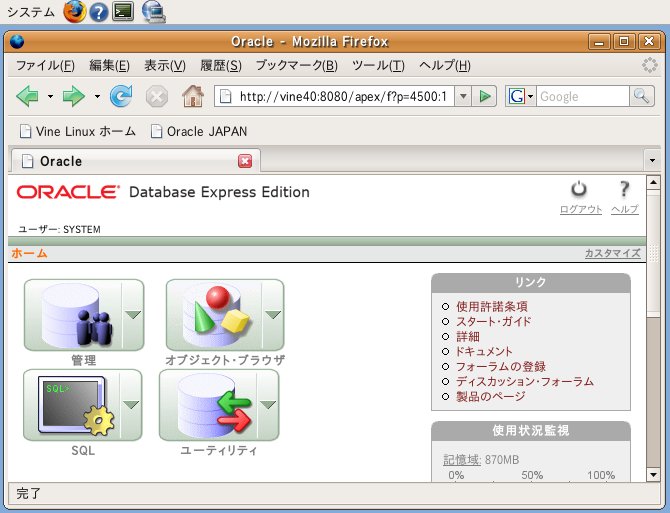The height and width of the screenshot is (513, 670).
Task: Open the 履歴 menu
Action: (x=221, y=65)
